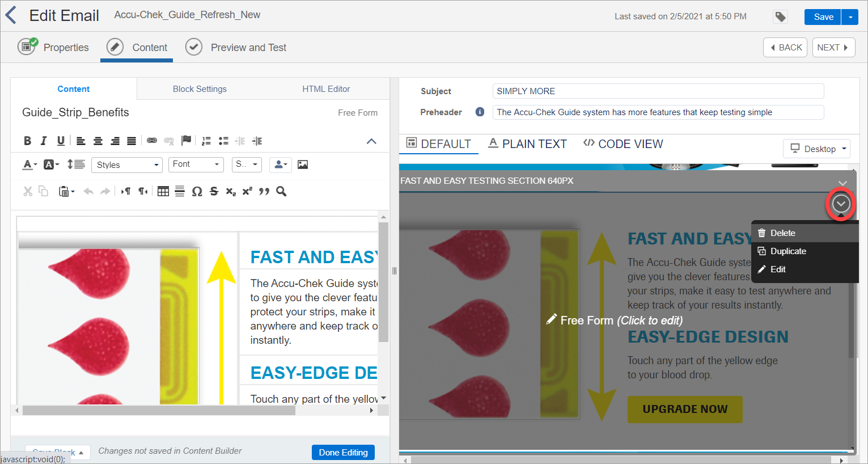Screen dimensions: 868x464
Task: Insert a numbered list
Action: coord(206,141)
